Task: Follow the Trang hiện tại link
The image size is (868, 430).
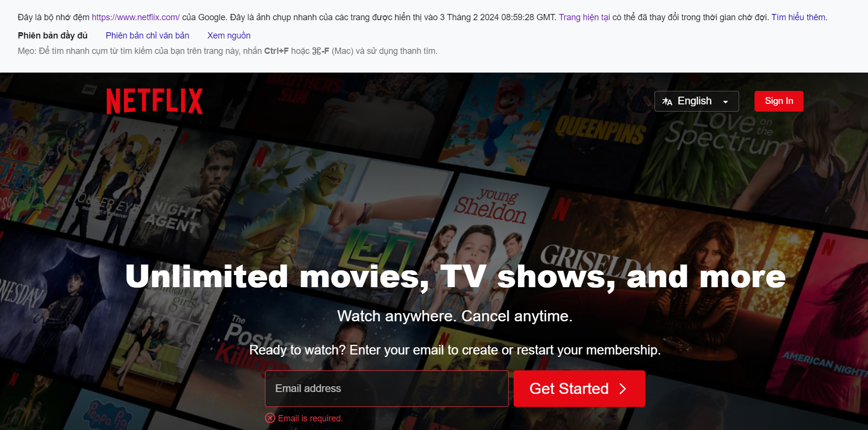Action: (584, 17)
